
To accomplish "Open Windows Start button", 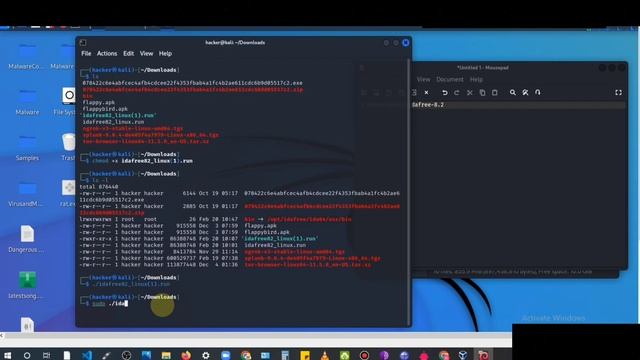I will point(7,356).
